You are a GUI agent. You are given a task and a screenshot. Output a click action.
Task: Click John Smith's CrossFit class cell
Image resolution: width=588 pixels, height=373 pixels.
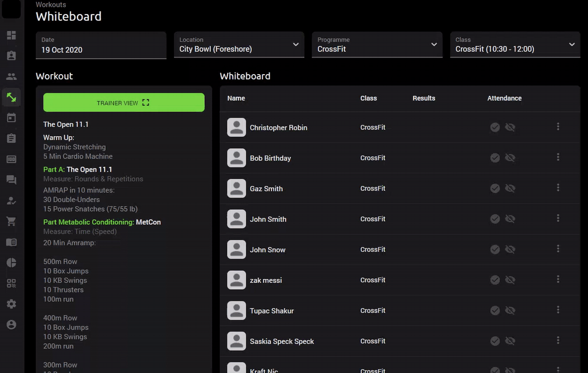[x=373, y=219]
